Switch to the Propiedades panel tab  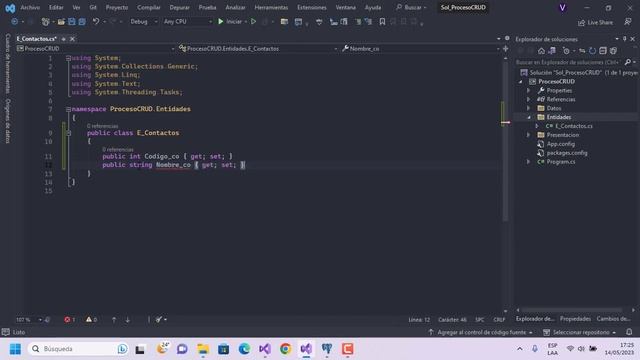(575, 319)
